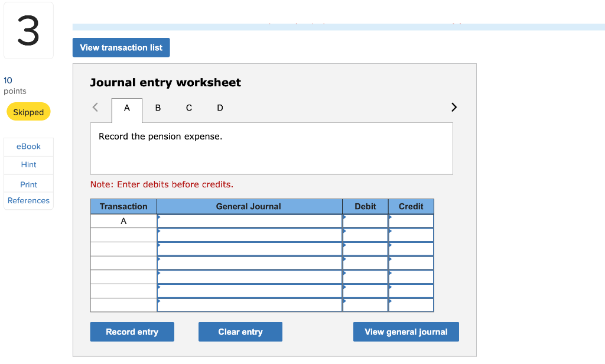
Task: Select the Credit field in the last row
Action: coord(411,305)
